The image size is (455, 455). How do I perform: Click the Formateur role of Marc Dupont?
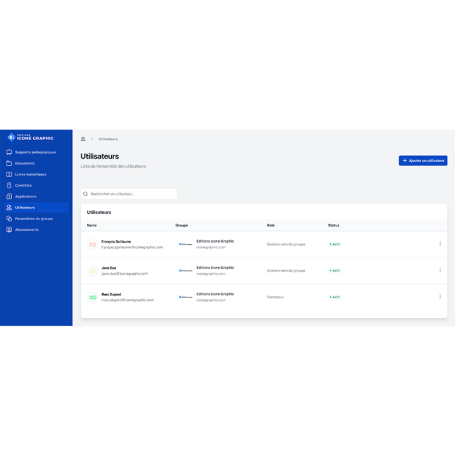(275, 297)
